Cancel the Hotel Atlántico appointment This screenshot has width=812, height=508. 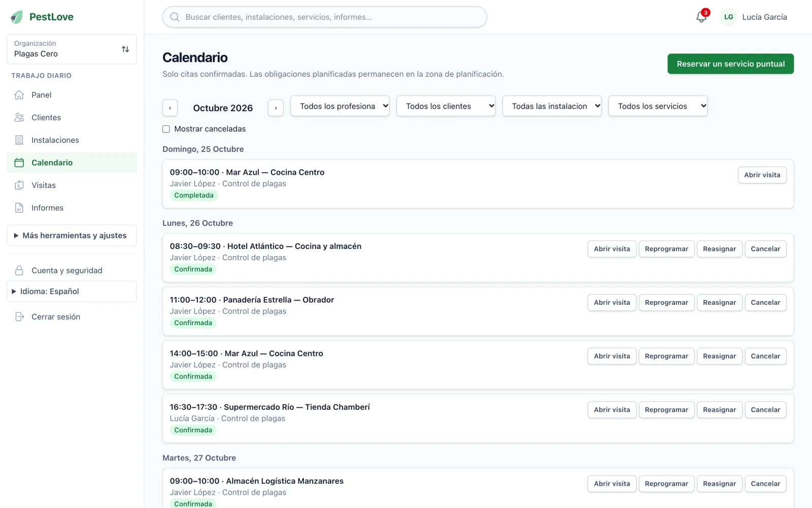tap(765, 249)
